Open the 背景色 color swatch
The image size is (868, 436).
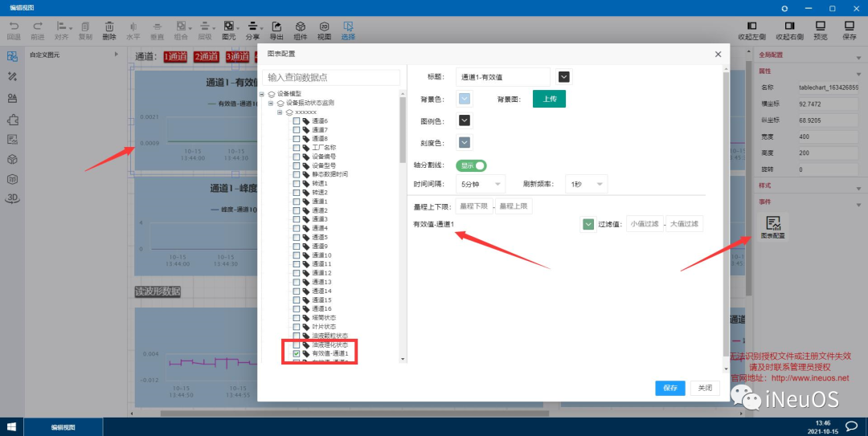(x=465, y=99)
